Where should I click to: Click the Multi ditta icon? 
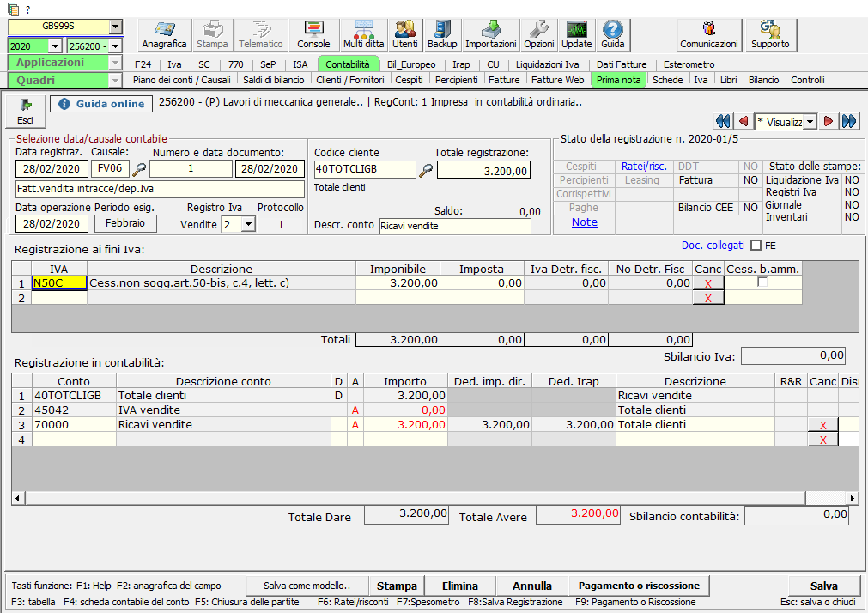click(x=363, y=35)
